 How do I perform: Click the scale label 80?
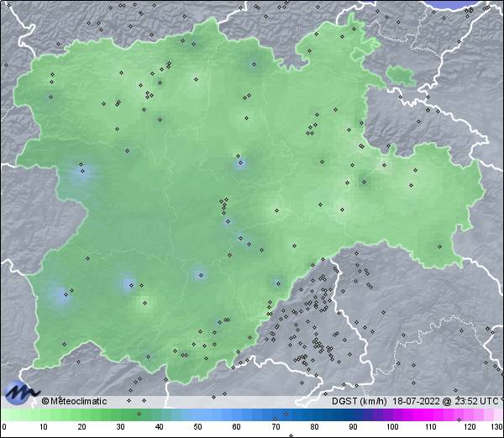click(x=314, y=427)
